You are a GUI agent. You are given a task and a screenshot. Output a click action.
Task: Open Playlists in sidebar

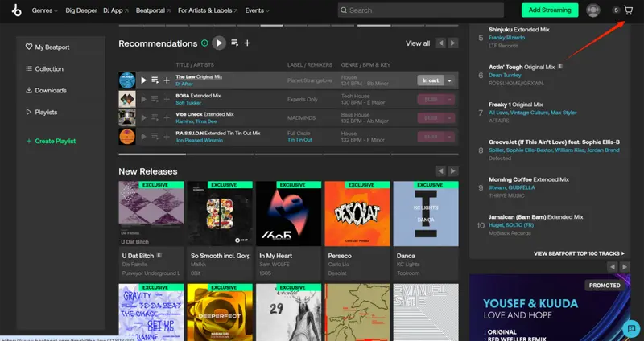pos(42,112)
